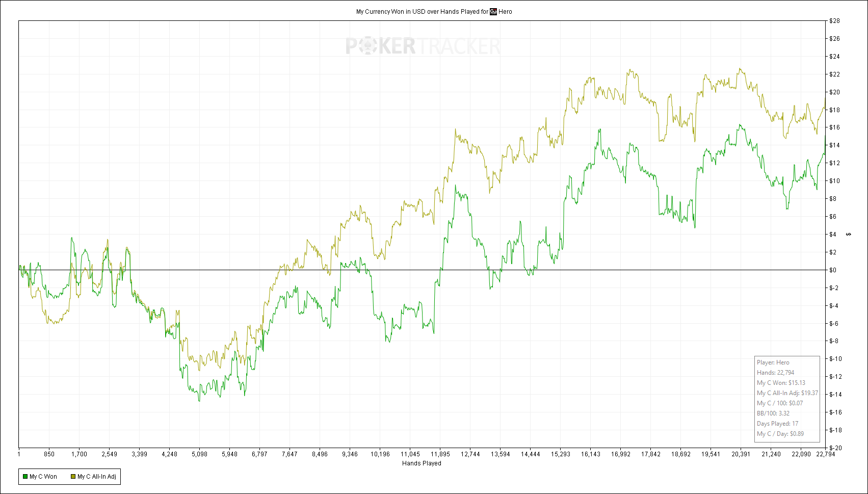Click 'My C All-In Adj: $19.37' in the stats box
This screenshot has width=868, height=494.
787,393
